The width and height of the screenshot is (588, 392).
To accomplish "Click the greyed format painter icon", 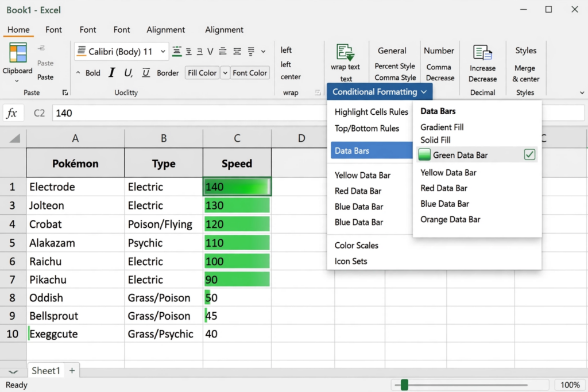I will coord(41,48).
